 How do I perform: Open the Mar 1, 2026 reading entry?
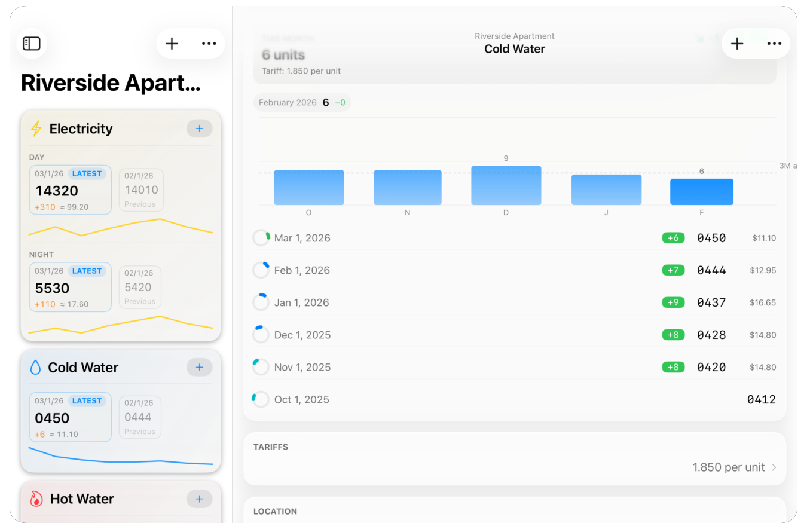pyautogui.click(x=302, y=238)
